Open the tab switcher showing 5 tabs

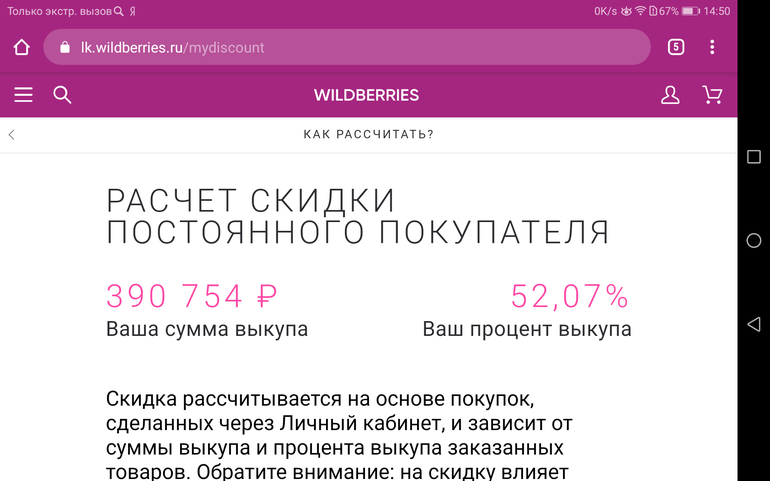(676, 47)
